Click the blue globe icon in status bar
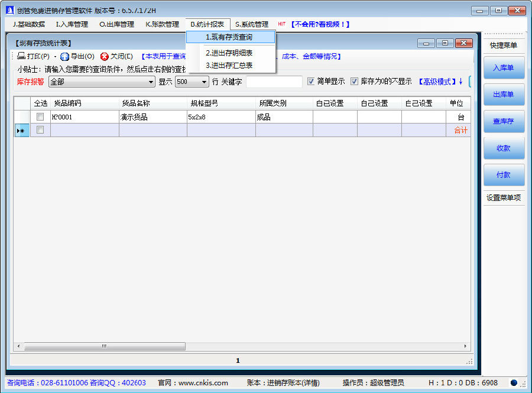Screen dimensions: 532x393 tap(514, 383)
